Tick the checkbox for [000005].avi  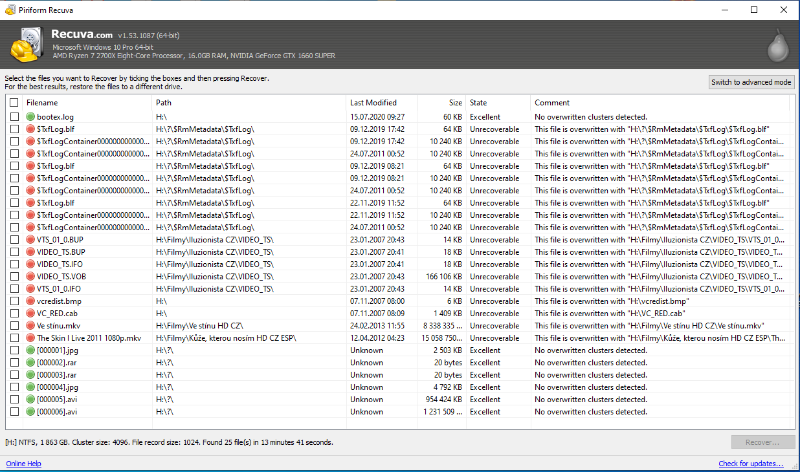14,400
